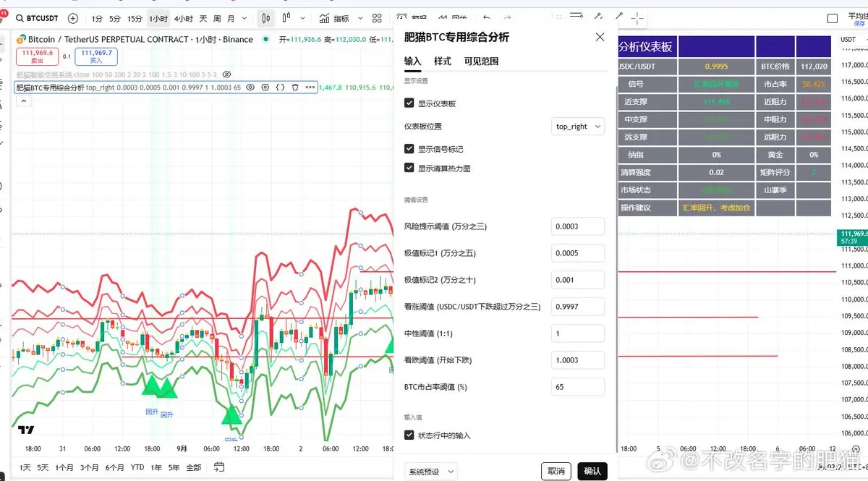Open source code braces icon of indicator

(280, 87)
